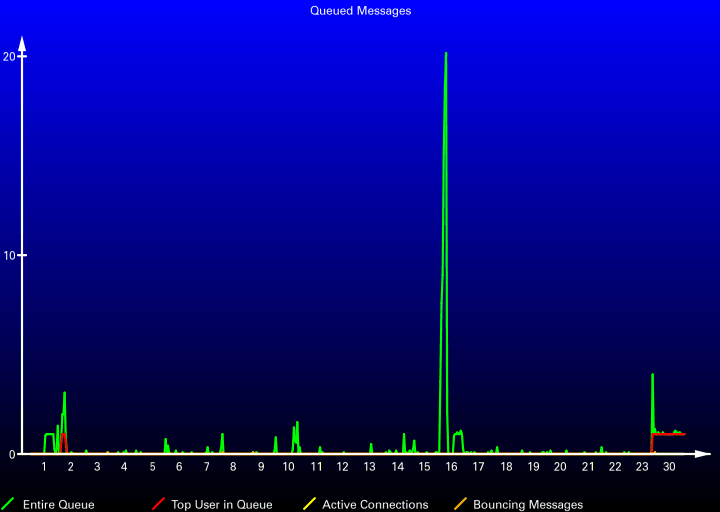720x512 pixels.
Task: Click the tallest green peak near 16
Action: coord(446,55)
